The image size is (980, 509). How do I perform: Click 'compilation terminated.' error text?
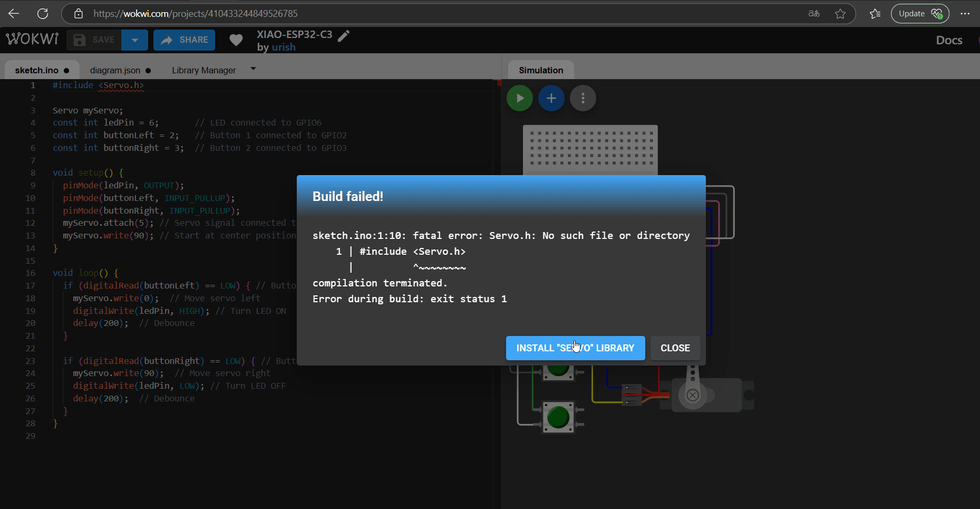380,283
